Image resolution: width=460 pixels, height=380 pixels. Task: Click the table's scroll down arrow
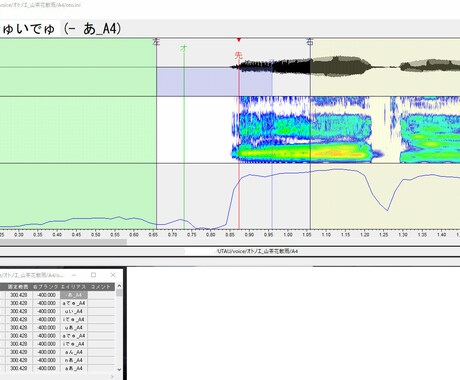119,369
